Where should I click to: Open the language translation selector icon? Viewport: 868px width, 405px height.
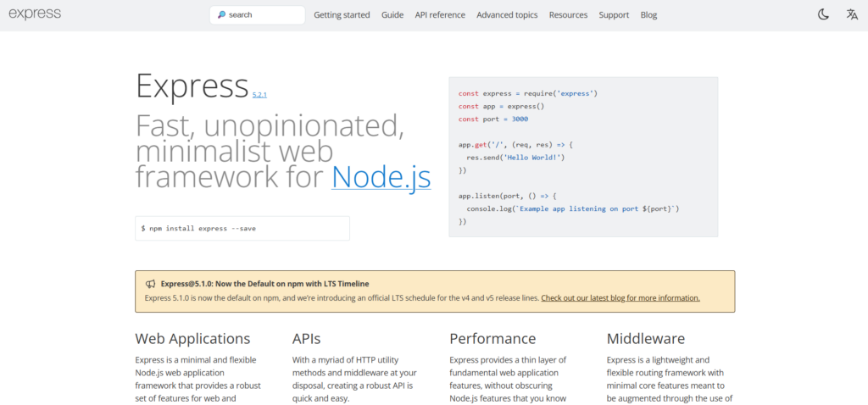point(852,14)
